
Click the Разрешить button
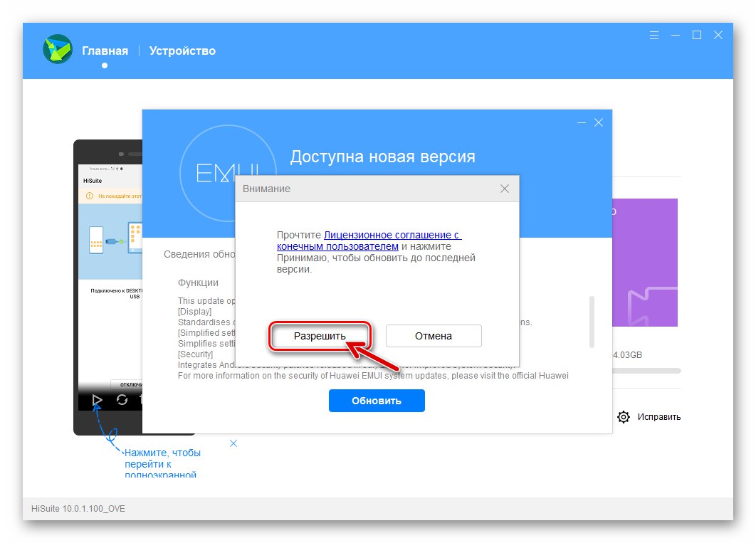tap(320, 336)
